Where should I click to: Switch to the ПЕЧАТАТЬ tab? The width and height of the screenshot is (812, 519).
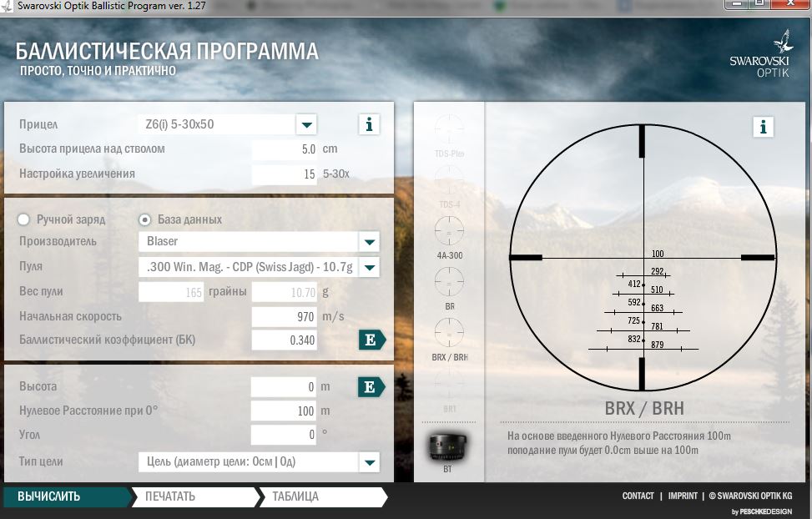(170, 496)
